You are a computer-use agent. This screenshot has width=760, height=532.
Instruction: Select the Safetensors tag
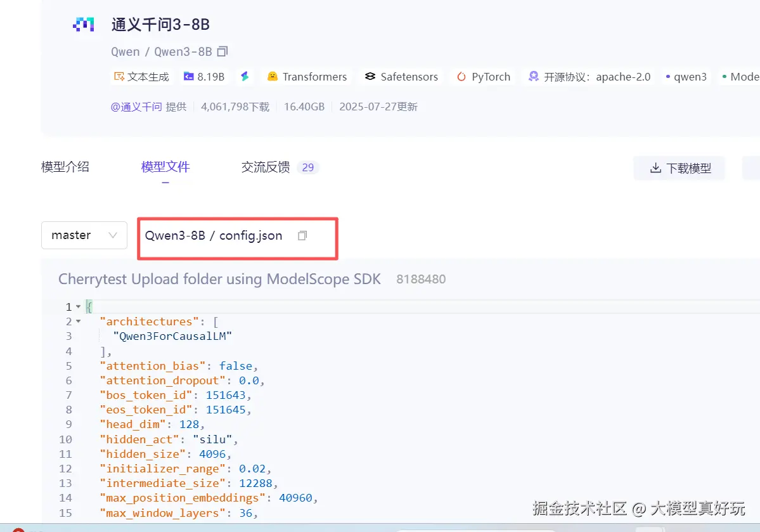(x=401, y=77)
